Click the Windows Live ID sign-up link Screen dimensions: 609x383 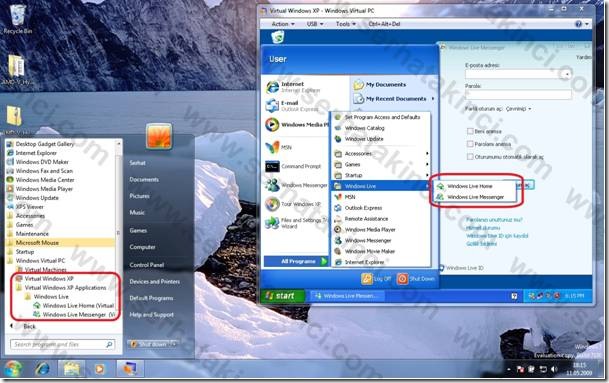click(x=497, y=236)
